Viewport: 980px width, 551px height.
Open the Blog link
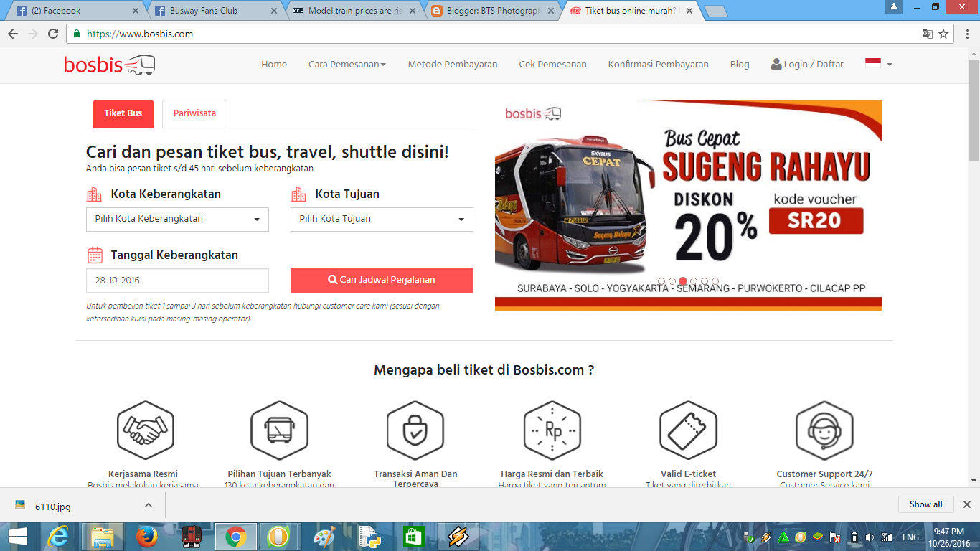[x=740, y=64]
